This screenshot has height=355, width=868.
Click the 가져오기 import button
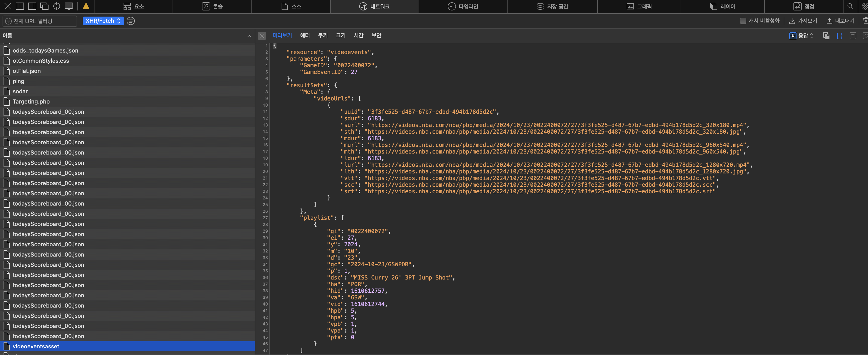(x=803, y=21)
